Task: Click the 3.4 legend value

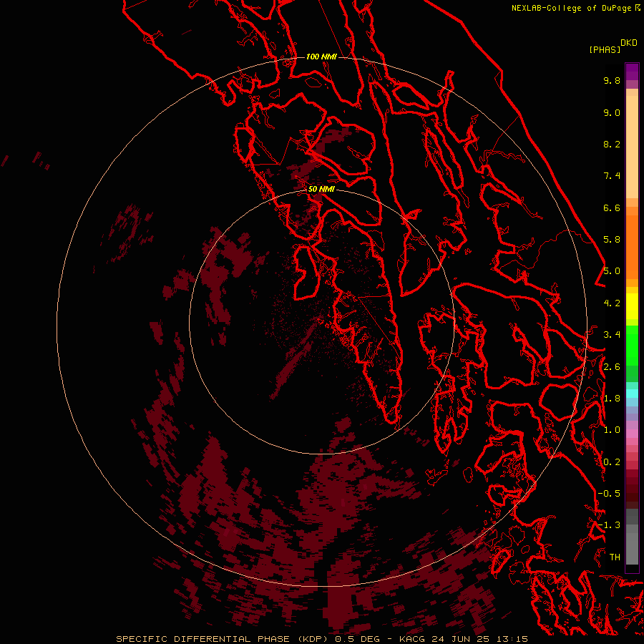Action: tap(612, 335)
